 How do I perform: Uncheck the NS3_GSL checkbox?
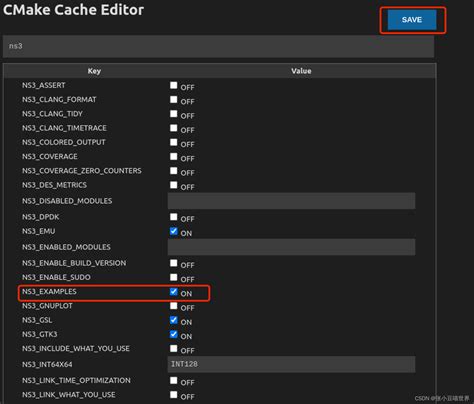coord(173,320)
